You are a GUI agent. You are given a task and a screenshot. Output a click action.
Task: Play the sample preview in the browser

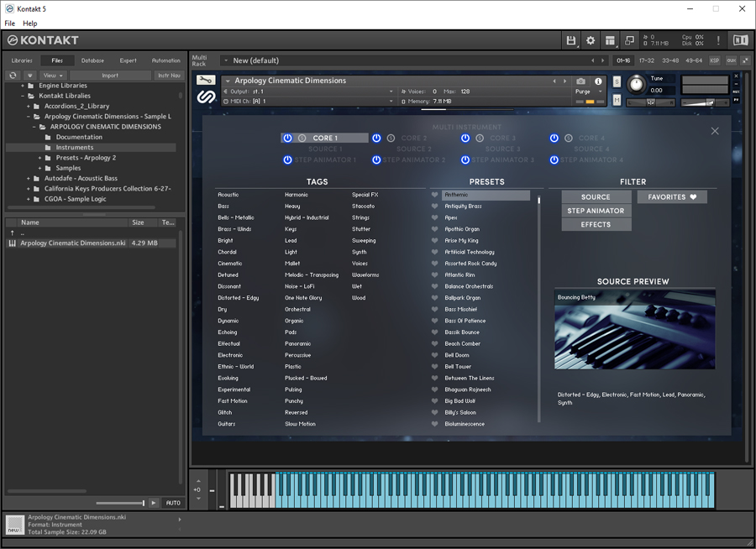click(x=154, y=503)
